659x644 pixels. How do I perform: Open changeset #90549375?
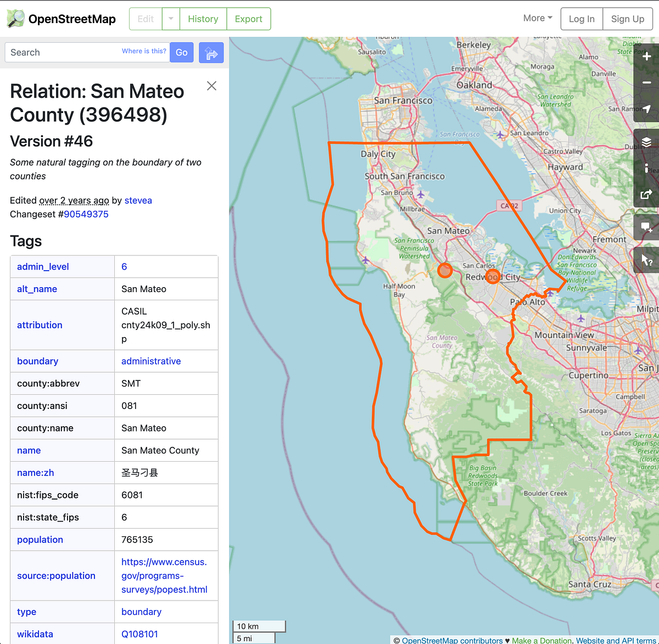pos(86,214)
